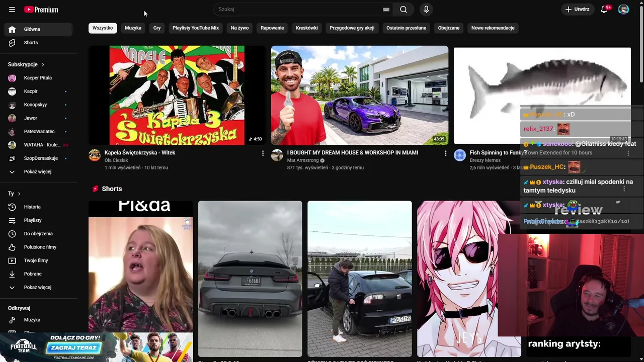This screenshot has width=644, height=362.
Task: Click the page vertical scrollbar
Action: pyautogui.click(x=641, y=45)
